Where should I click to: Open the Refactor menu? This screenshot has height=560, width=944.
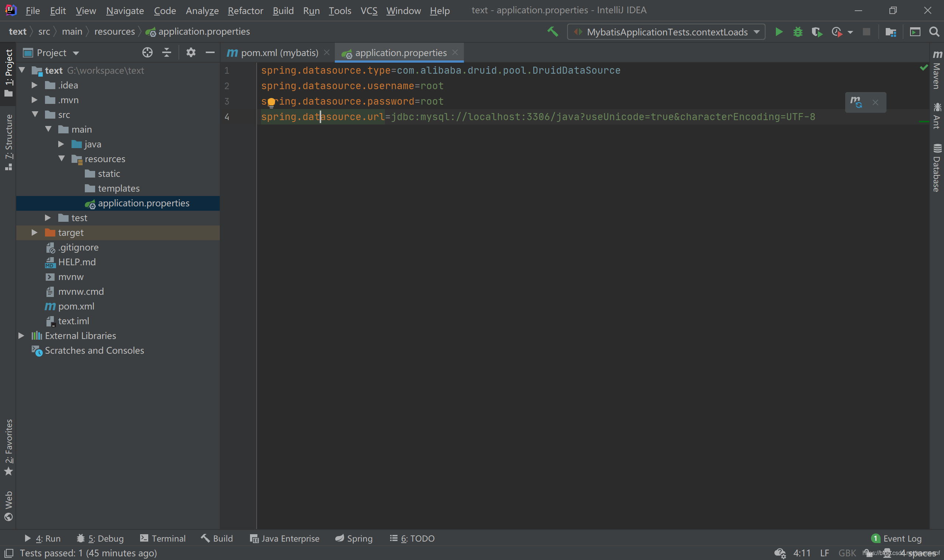pos(246,11)
